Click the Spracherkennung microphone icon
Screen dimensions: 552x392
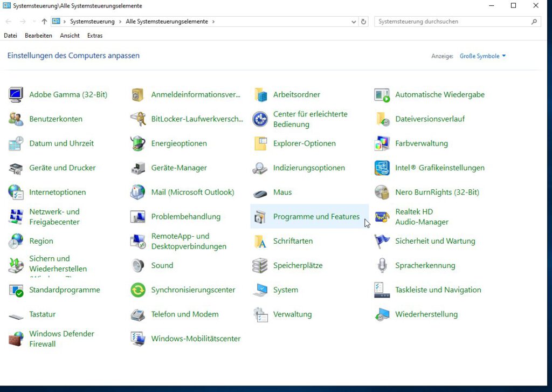382,266
